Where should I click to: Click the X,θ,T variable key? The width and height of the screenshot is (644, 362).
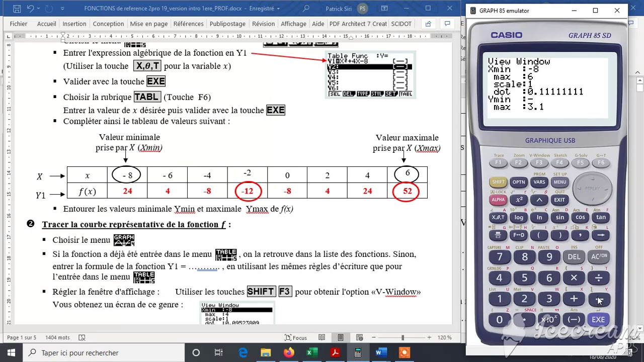click(x=498, y=217)
